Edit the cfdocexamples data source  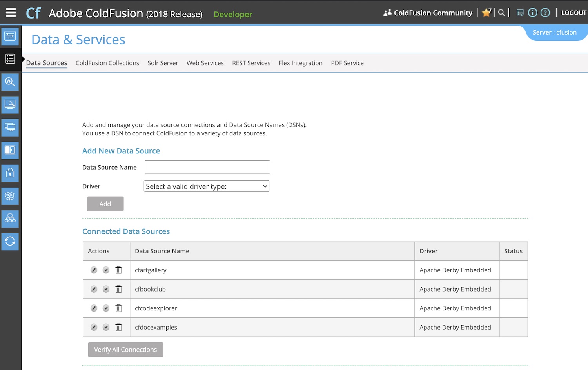click(94, 327)
